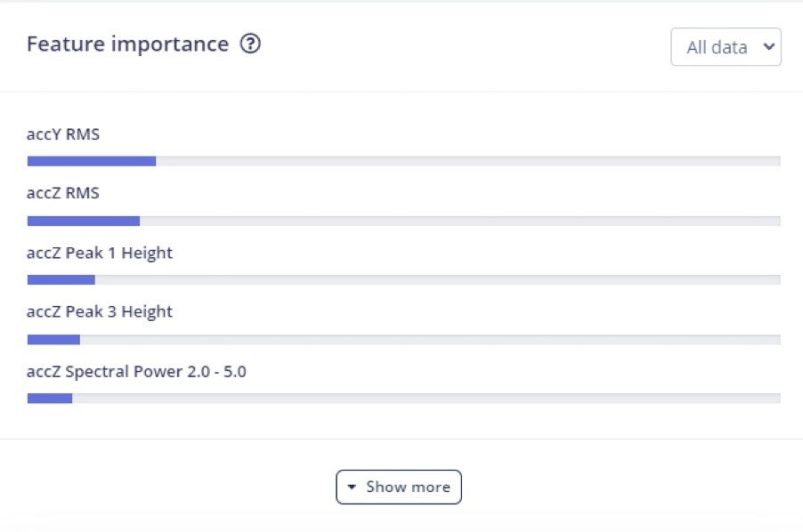
Task: Click blue bar under accZ Peak 1 Height
Action: [61, 279]
